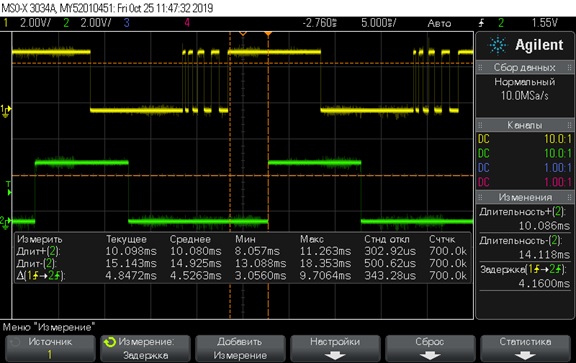Click the rising-edge trigger icon in header
Image resolution: width=576 pixels, height=363 pixels.
[x=481, y=23]
